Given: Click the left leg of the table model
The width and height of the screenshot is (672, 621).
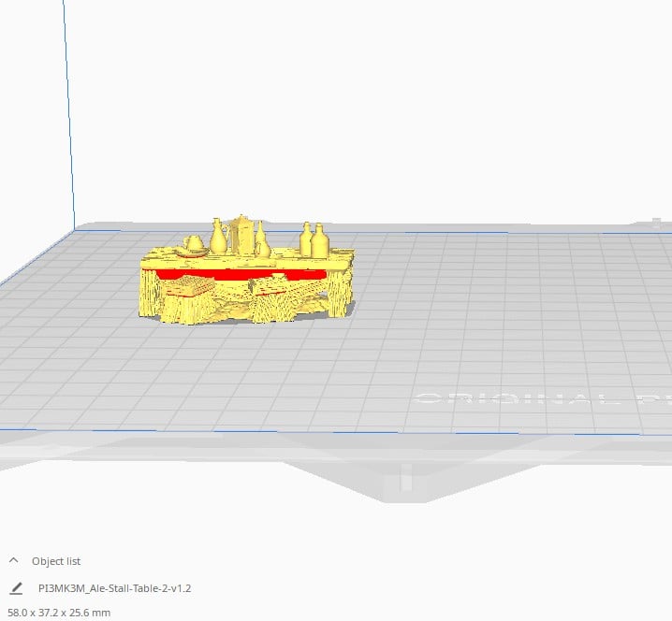Looking at the screenshot, I should (x=150, y=292).
